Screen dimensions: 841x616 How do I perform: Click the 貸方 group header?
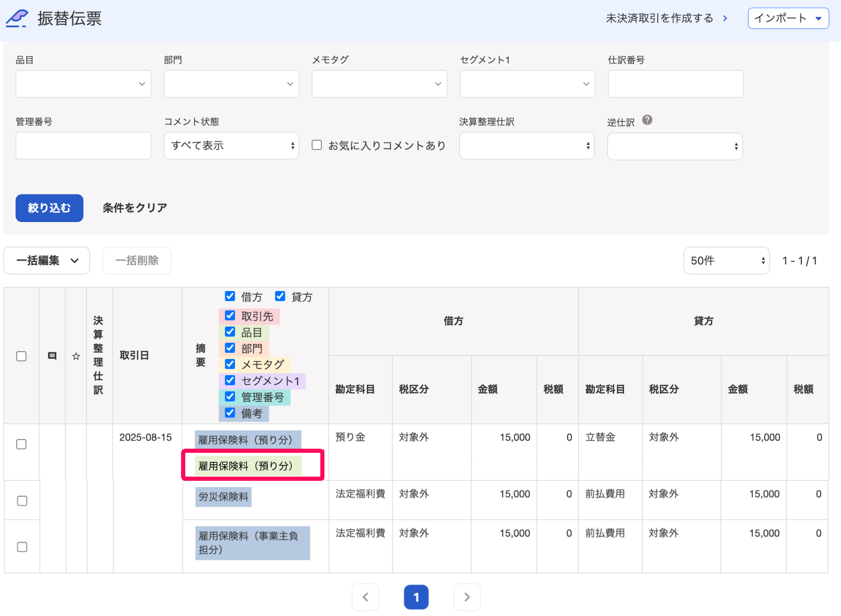tap(703, 321)
